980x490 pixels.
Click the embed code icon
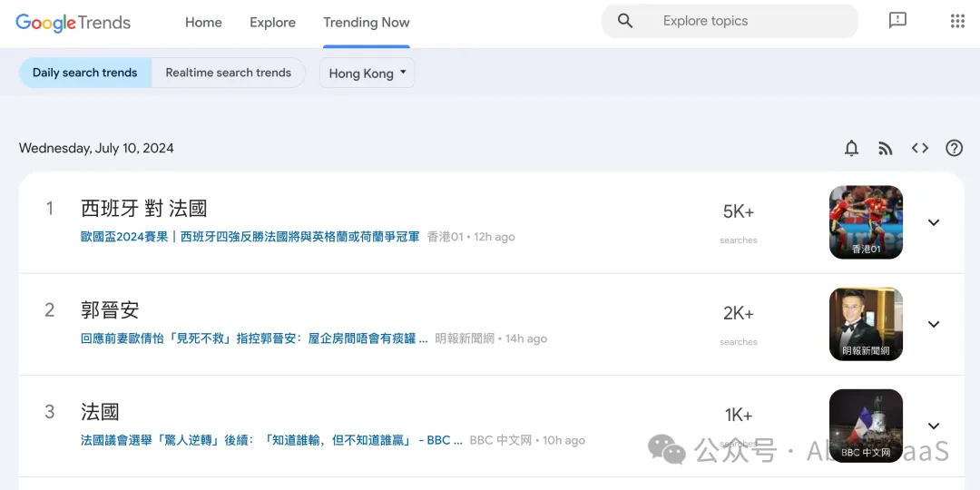click(x=920, y=148)
